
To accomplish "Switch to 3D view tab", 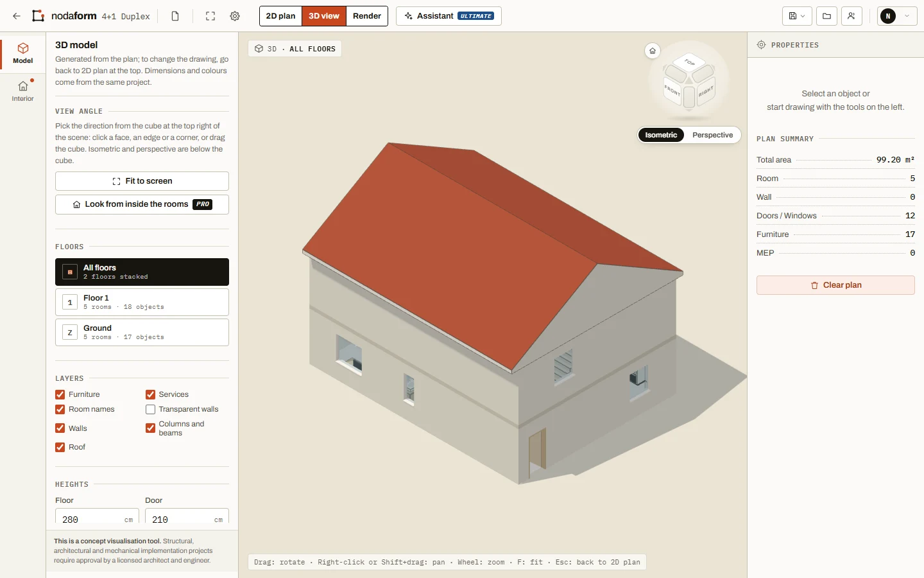I will tap(324, 16).
